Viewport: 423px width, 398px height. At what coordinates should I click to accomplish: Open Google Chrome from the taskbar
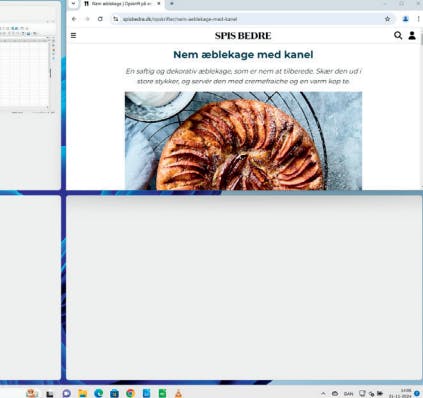(x=130, y=393)
